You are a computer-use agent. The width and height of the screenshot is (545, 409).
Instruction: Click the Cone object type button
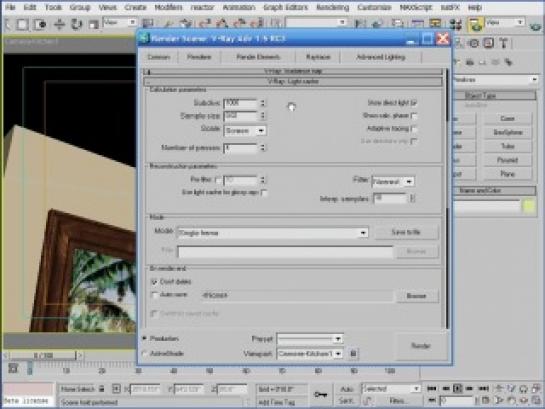[x=507, y=118]
